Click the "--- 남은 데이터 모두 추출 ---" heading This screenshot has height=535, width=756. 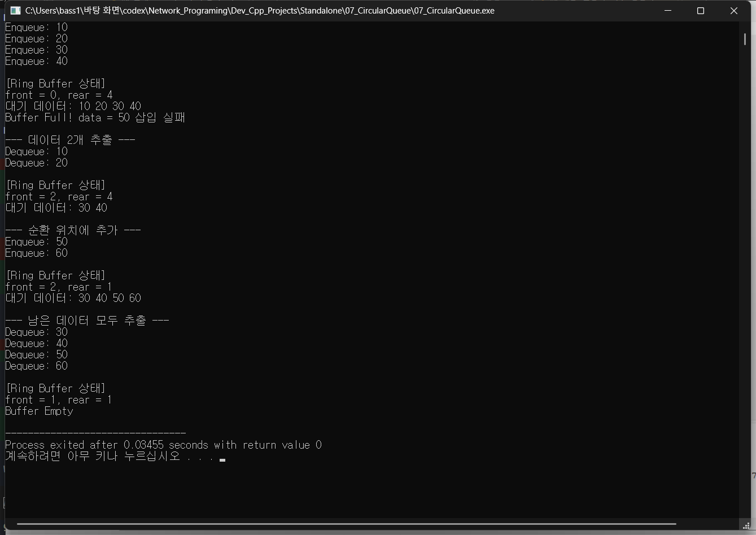pyautogui.click(x=87, y=321)
